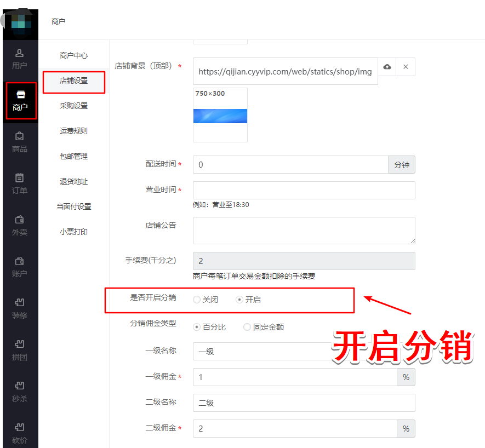Open 采购设置 submenu item
This screenshot has height=448, width=485.
coord(73,106)
